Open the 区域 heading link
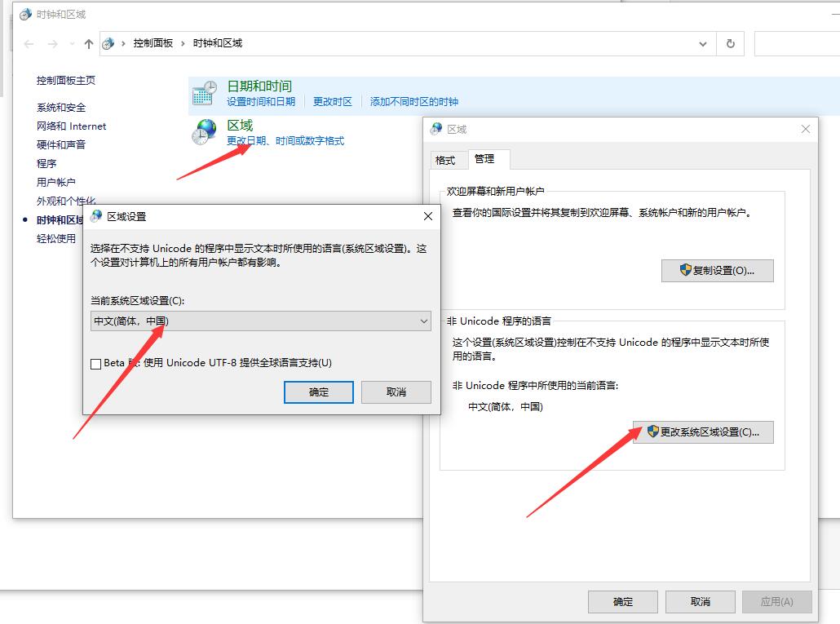 click(x=240, y=126)
